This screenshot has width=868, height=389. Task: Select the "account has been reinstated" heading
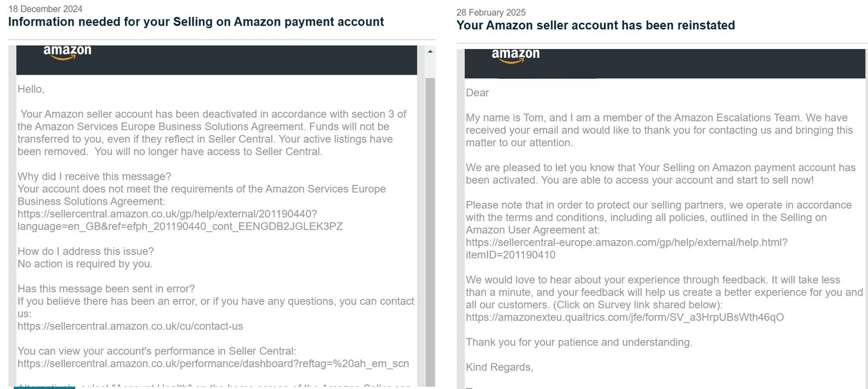(596, 26)
